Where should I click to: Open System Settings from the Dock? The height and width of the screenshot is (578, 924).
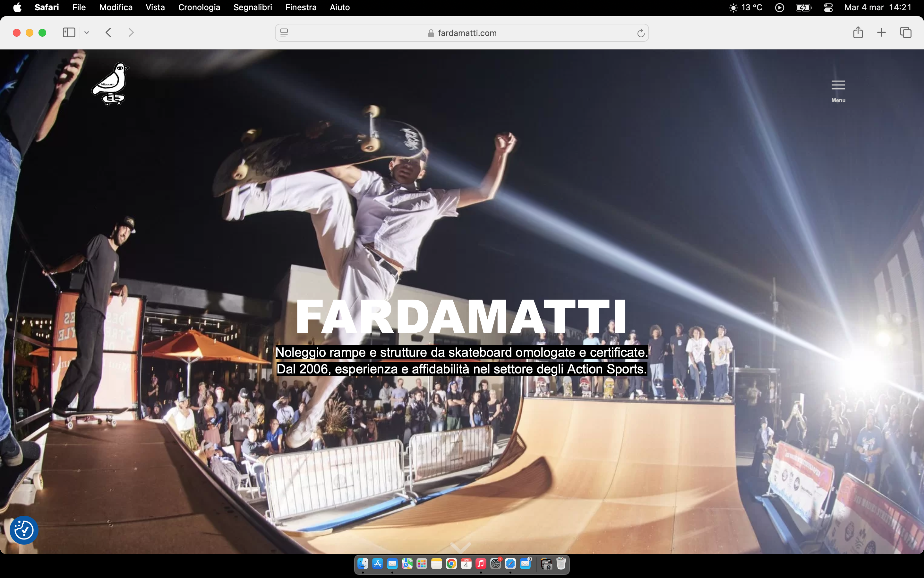[496, 564]
